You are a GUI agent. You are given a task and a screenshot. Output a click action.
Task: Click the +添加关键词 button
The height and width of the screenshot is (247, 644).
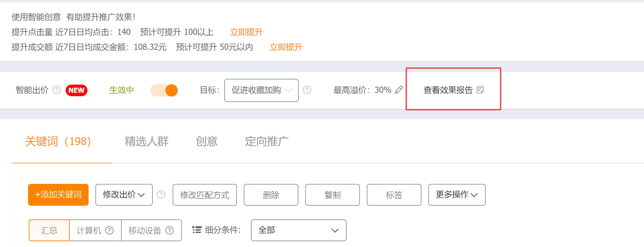[x=58, y=195]
